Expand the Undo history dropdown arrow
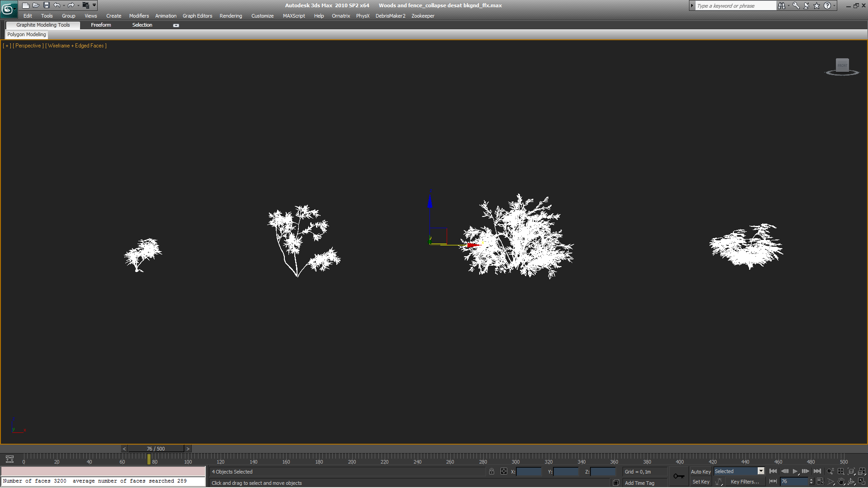 click(x=64, y=5)
